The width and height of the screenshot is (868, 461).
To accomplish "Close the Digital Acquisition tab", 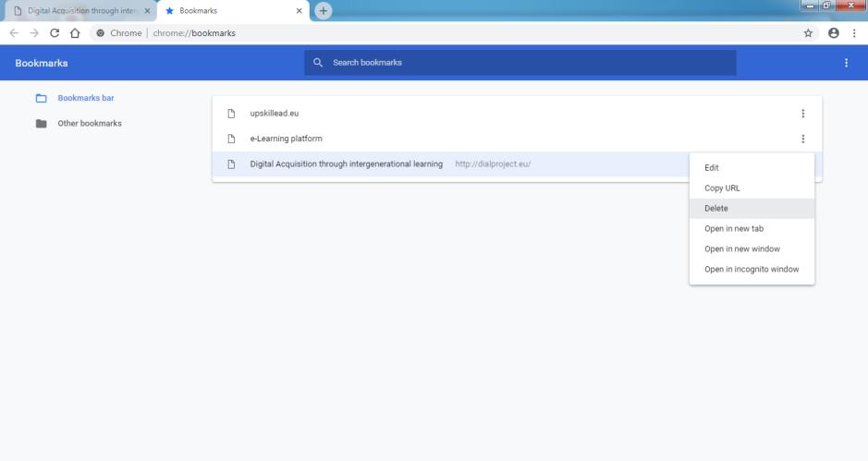I will [x=147, y=10].
